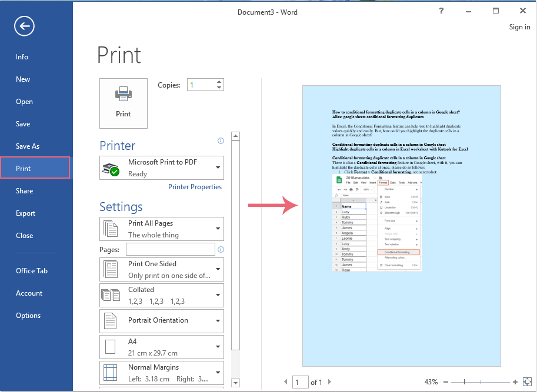
Task: Click the back arrow circle icon
Action: coord(25,25)
